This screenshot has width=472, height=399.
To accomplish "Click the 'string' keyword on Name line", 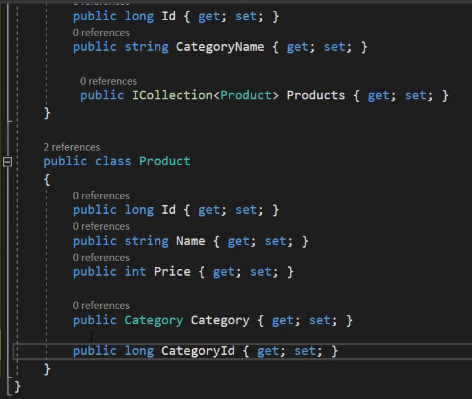I will point(147,241).
